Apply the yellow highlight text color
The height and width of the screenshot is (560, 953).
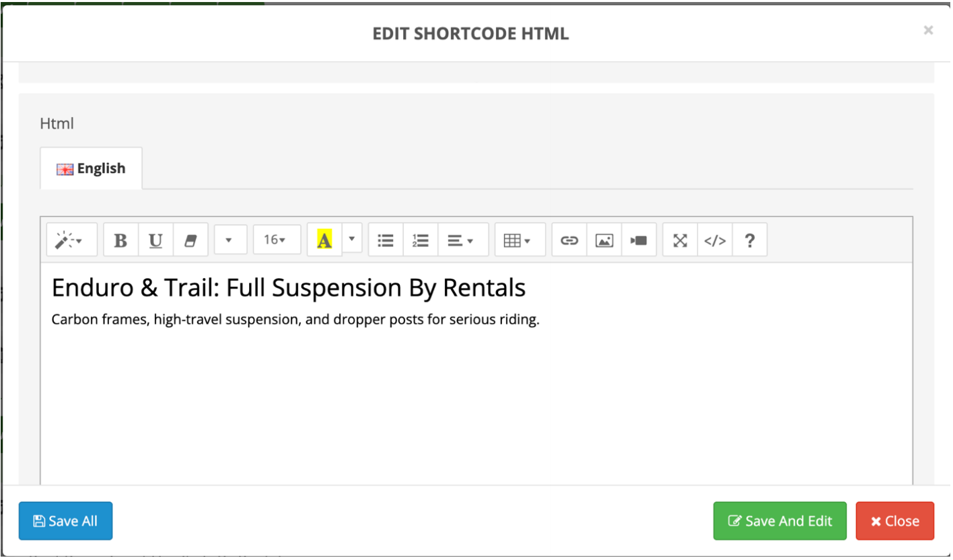324,240
